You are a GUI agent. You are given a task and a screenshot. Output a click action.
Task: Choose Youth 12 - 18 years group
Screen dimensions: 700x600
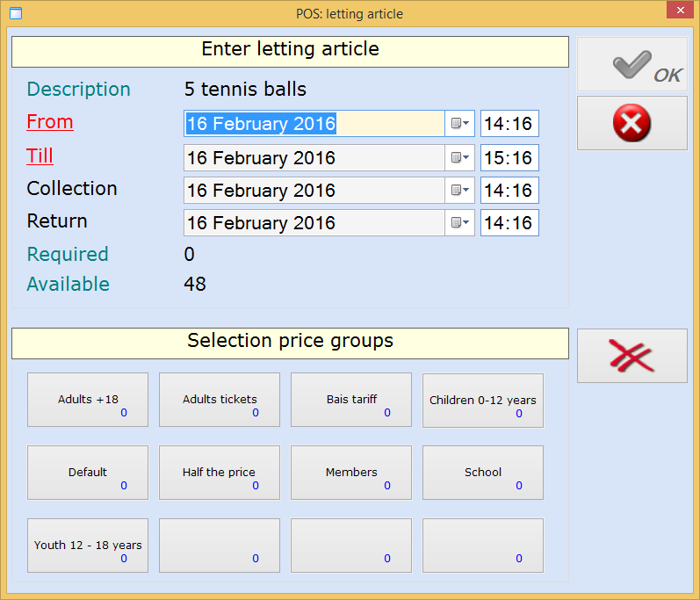(x=88, y=546)
